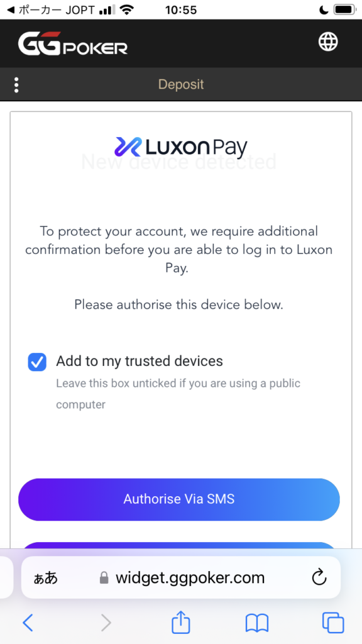The image size is (362, 644).
Task: Open the language globe icon
Action: click(x=328, y=42)
